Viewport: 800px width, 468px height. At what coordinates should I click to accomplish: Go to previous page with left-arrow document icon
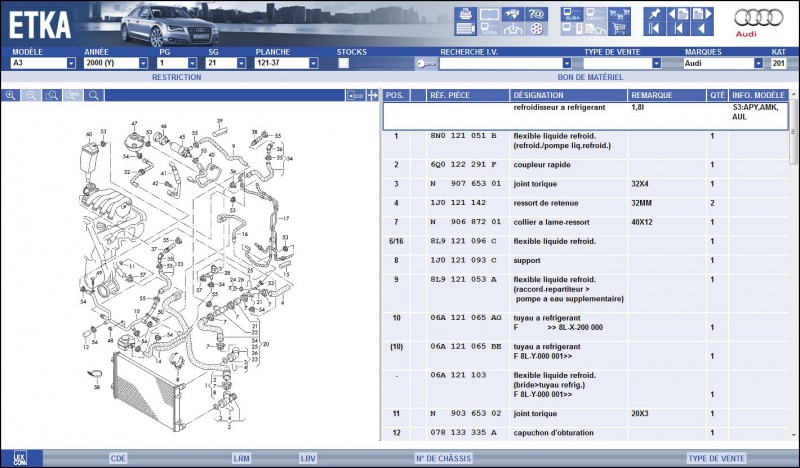(679, 14)
